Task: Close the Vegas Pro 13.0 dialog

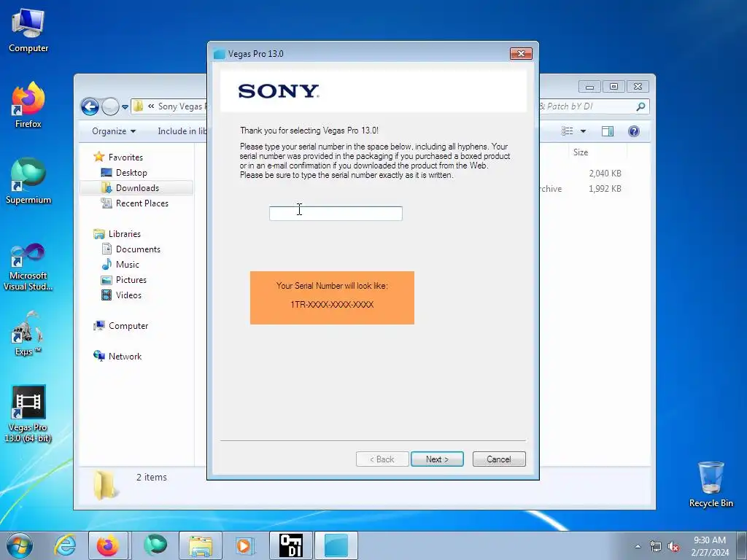Action: 521,53
